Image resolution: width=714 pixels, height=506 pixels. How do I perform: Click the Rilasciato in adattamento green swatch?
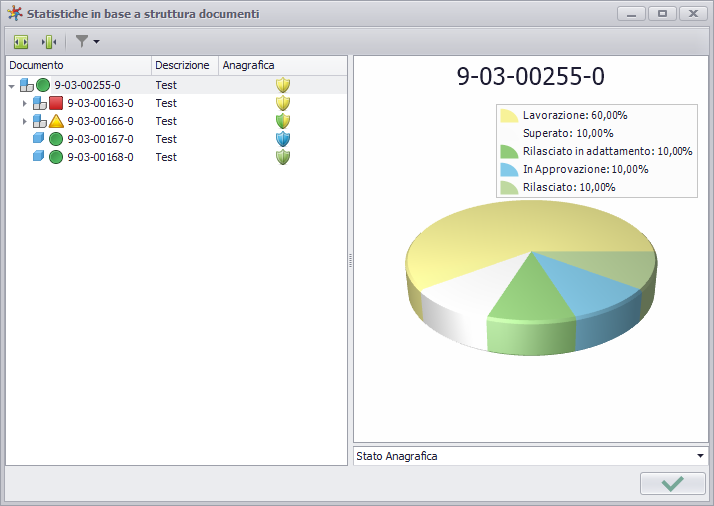[x=509, y=152]
